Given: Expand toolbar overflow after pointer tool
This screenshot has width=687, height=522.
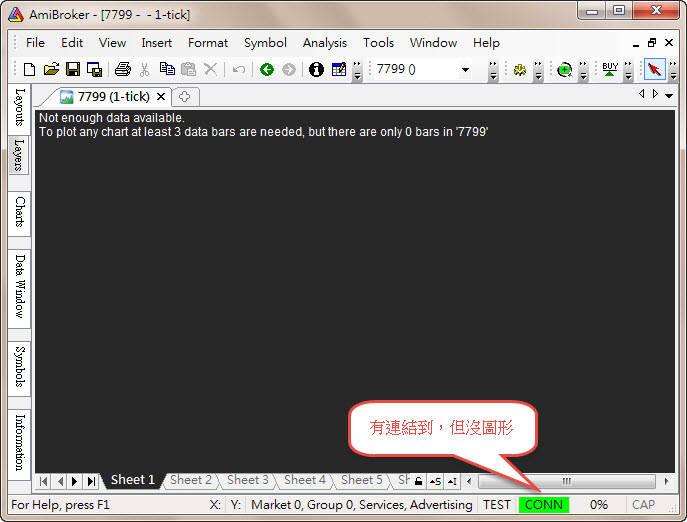Looking at the screenshot, I should pos(673,70).
